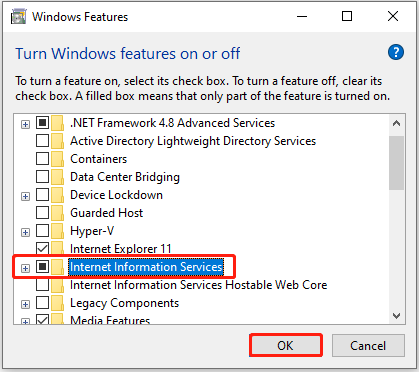Expand the .NET Framework 4.8 Advanced Services node
This screenshot has height=372, width=419.
[25, 125]
